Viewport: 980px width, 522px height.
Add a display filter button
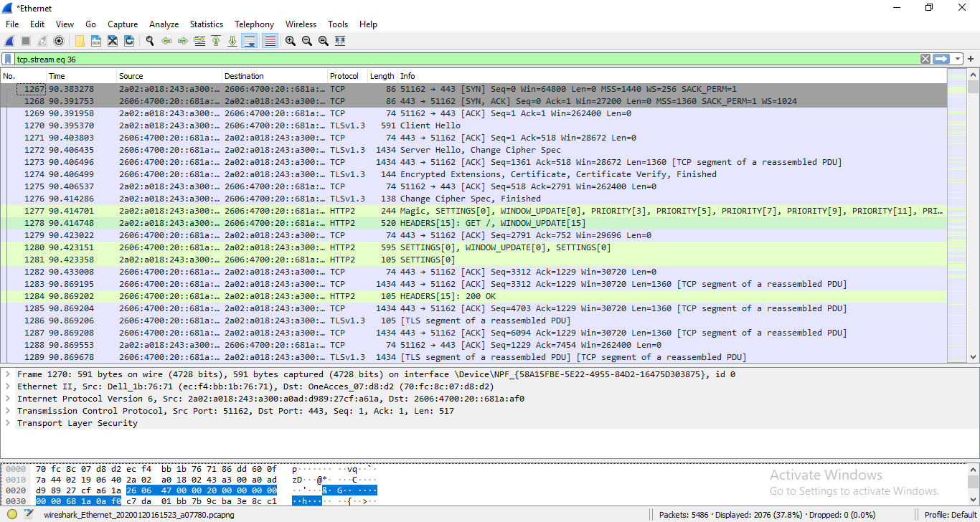tap(971, 59)
